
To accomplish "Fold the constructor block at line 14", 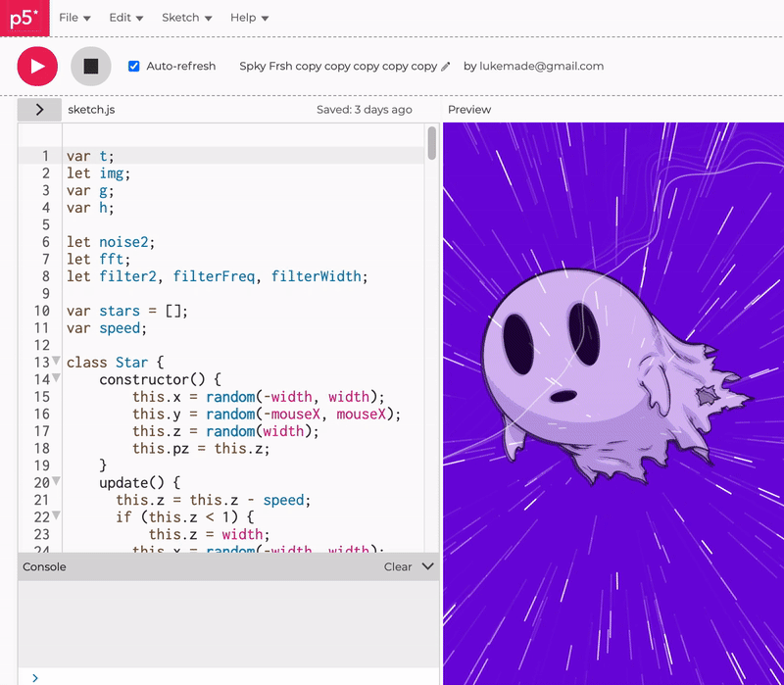I will tap(56, 377).
